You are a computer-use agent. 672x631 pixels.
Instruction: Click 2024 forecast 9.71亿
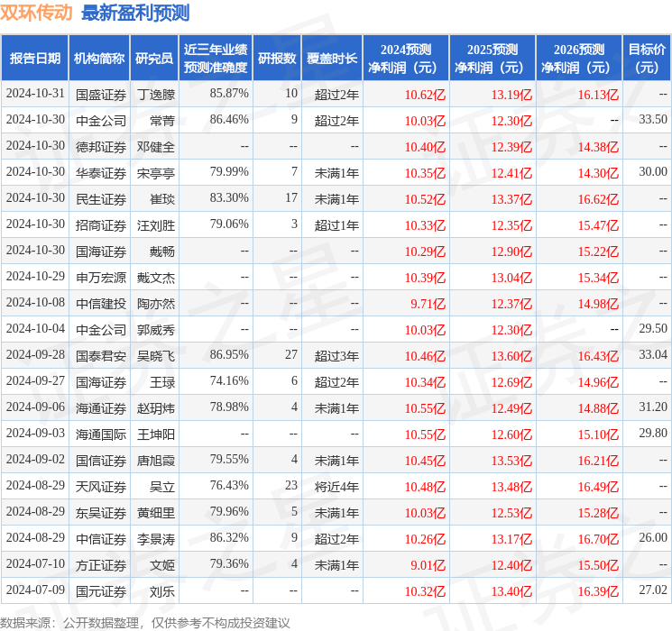(x=428, y=304)
